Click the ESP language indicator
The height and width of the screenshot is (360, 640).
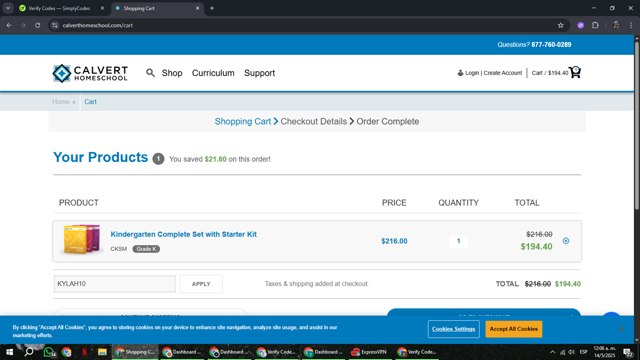click(584, 352)
